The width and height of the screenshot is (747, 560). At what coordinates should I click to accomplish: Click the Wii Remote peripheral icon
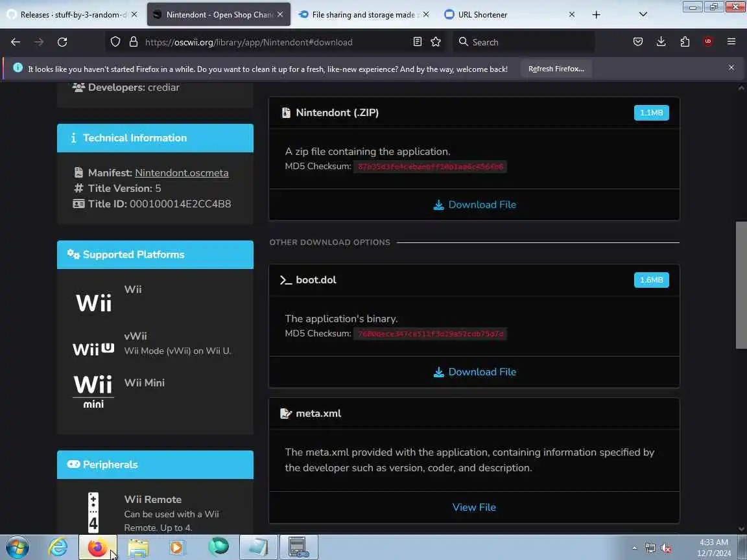coord(93,513)
